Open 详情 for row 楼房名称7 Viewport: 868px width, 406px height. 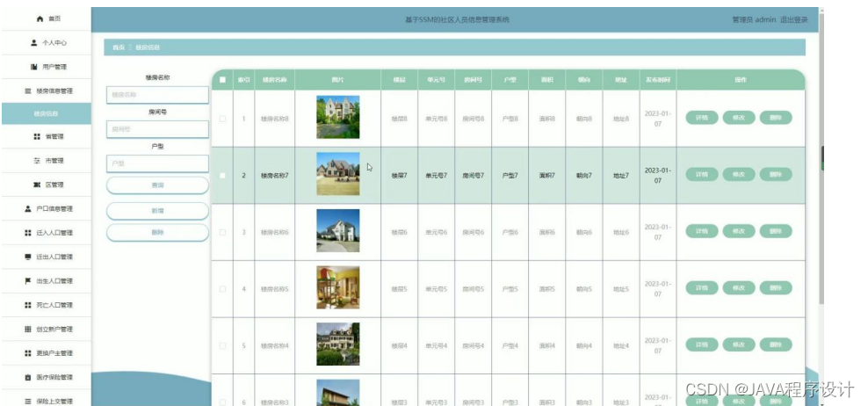pyautogui.click(x=702, y=175)
